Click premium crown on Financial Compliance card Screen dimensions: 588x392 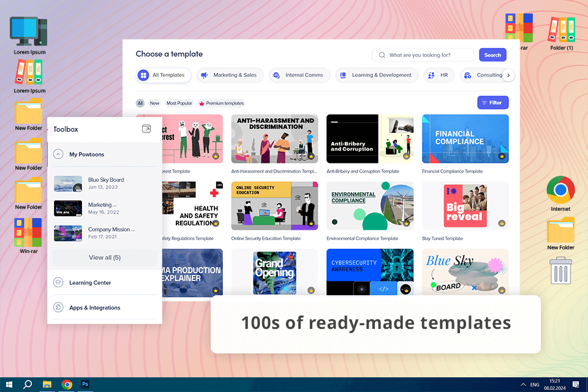502,156
